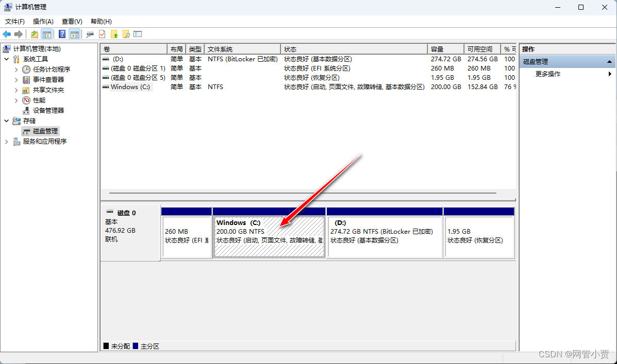
Task: Click the blue Back arrow toolbar icon
Action: click(x=7, y=34)
